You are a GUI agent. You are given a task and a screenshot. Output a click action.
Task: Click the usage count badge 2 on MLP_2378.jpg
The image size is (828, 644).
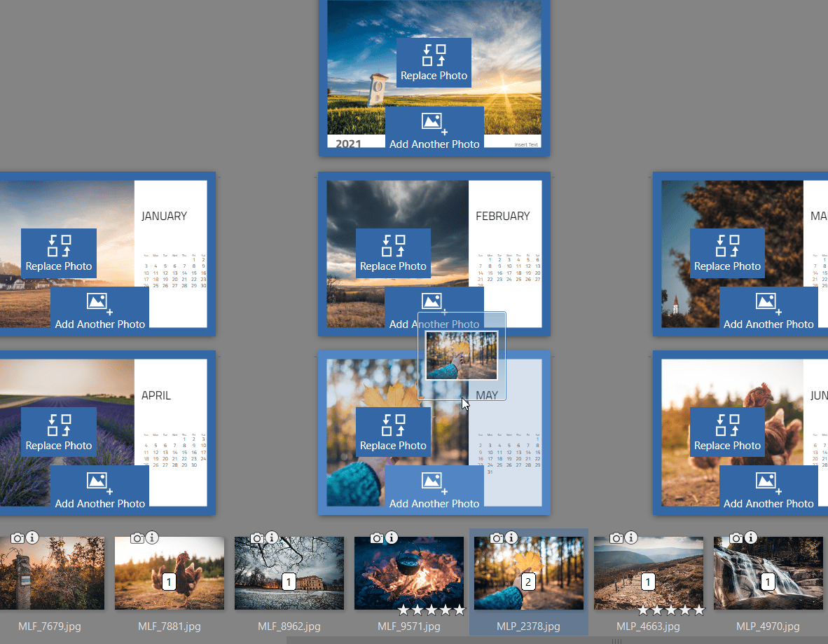point(528,582)
